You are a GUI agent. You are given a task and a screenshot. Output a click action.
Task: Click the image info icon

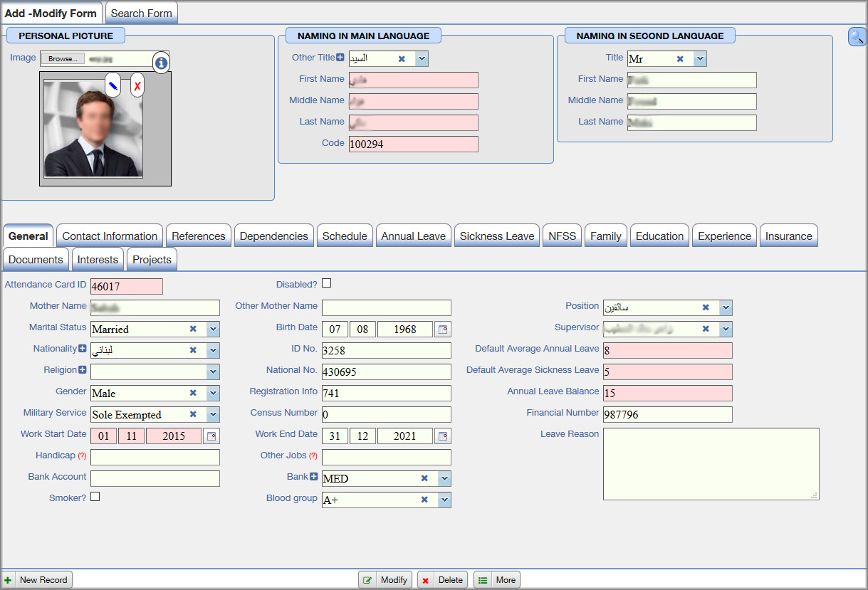click(x=161, y=63)
